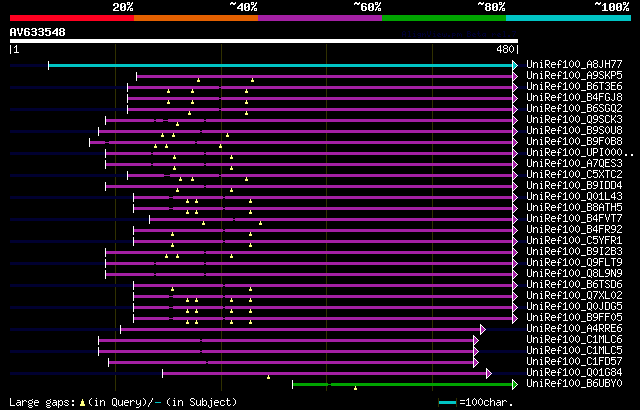
Task: Open the UniRef100_B4FGJ8 entry
Action: point(574,98)
